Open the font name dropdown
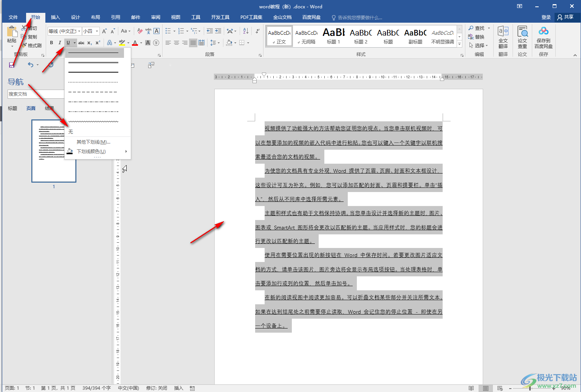Screen dimensions: 581x392 point(79,31)
